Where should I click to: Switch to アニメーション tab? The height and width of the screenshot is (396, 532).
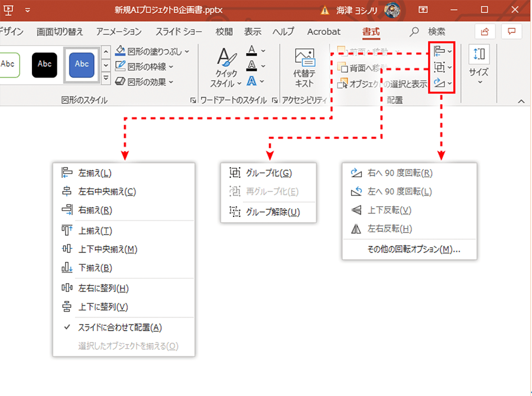[119, 31]
